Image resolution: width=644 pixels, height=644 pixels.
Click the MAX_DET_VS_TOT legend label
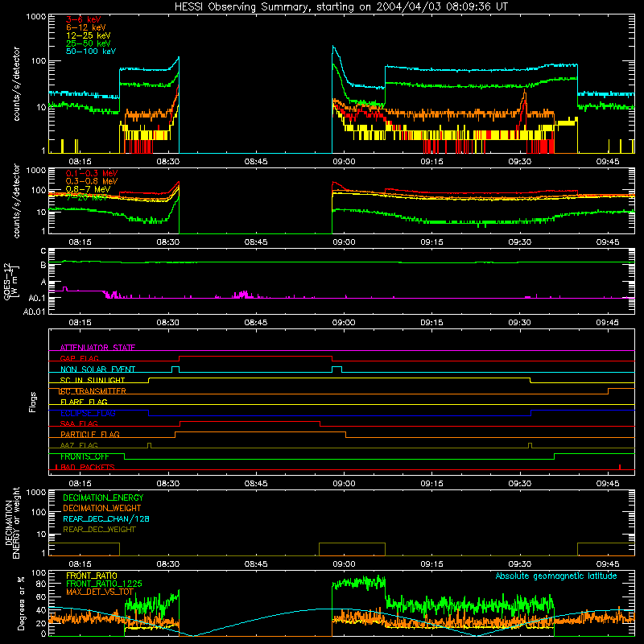pyautogui.click(x=100, y=592)
